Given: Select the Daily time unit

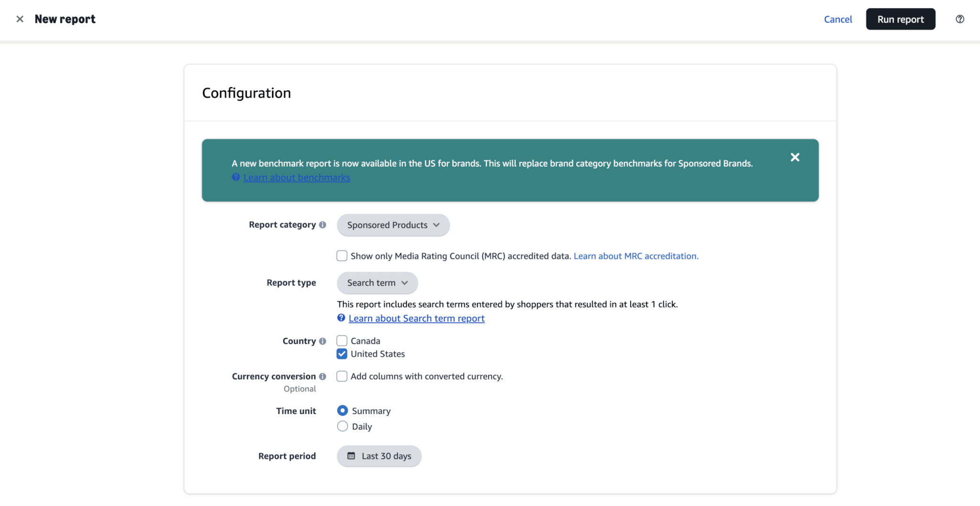Looking at the screenshot, I should pyautogui.click(x=343, y=426).
